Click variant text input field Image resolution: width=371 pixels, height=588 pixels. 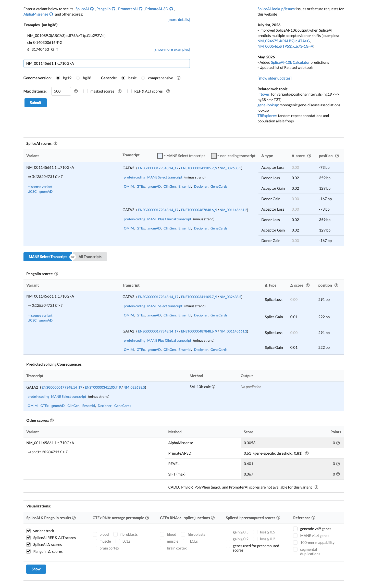point(107,63)
